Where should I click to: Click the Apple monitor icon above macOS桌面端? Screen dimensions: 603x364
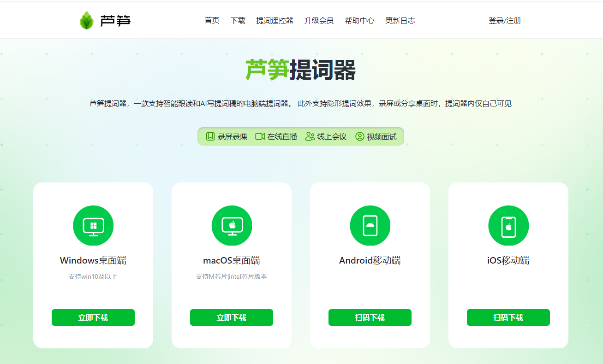click(x=231, y=225)
